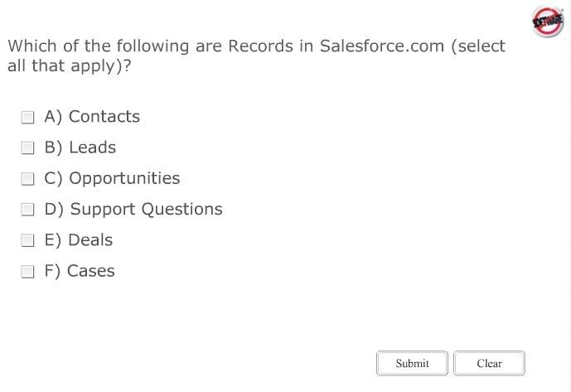Toggle the checkbox for E) Deals

click(28, 240)
